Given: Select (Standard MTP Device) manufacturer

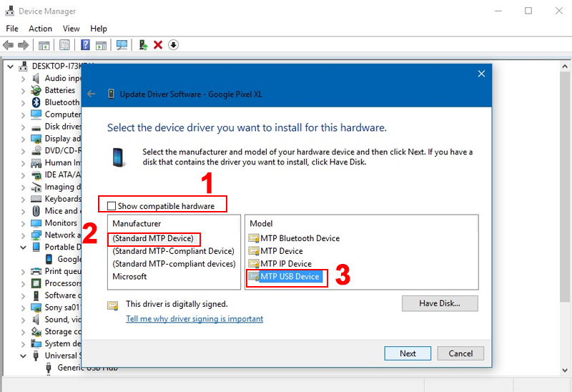Looking at the screenshot, I should (x=153, y=238).
